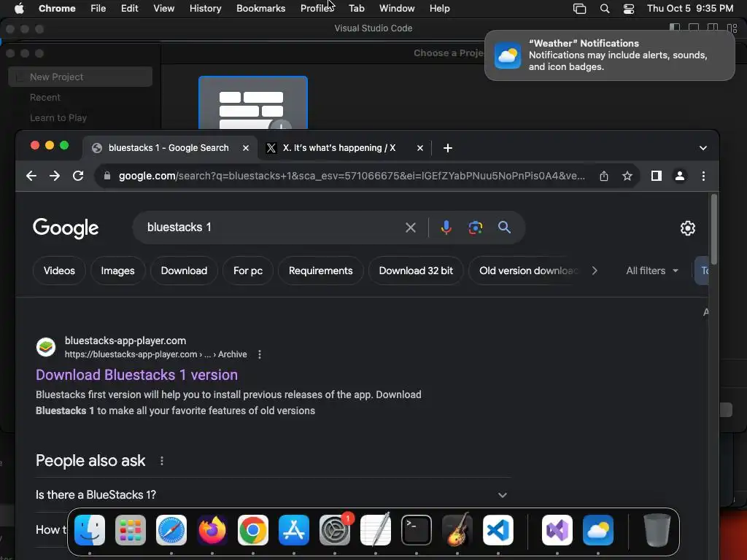Open System Settings from the Dock

tap(335, 530)
